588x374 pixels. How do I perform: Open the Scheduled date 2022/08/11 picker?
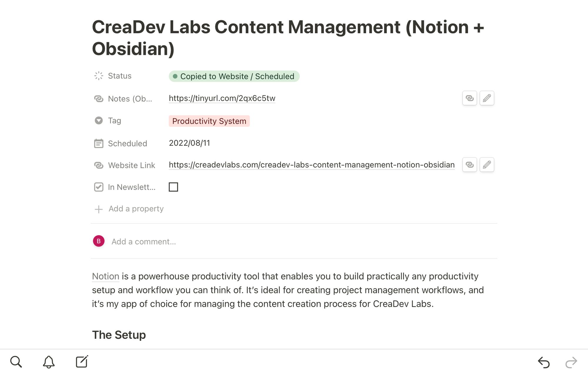pos(189,143)
